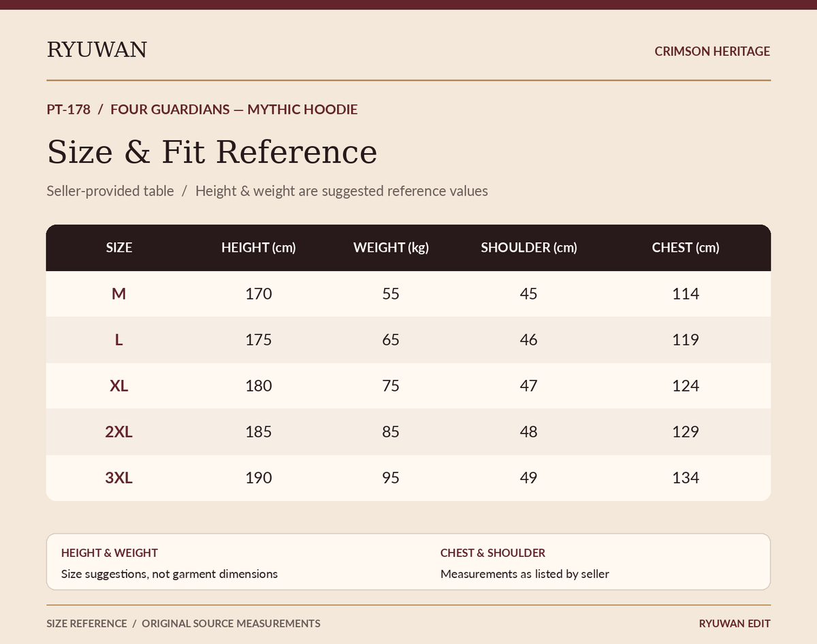Select the HEIGHT (cm) column header
The image size is (817, 644).
tap(258, 248)
